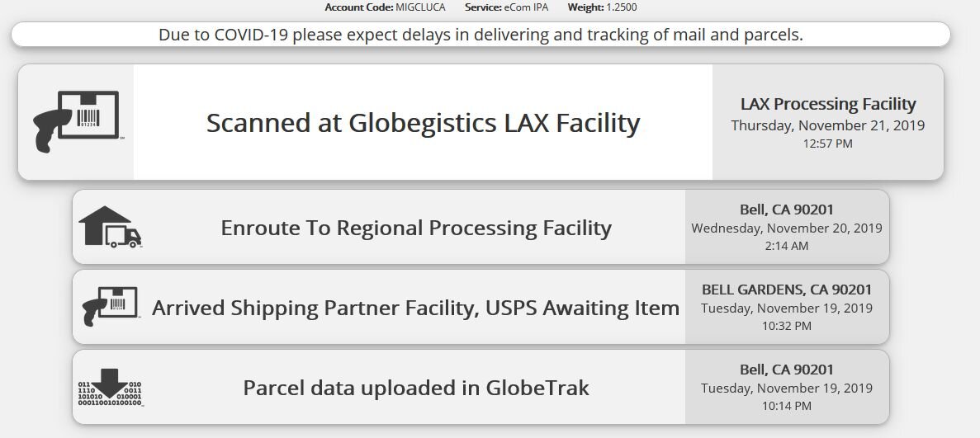Click the 10:32 PM timestamp
This screenshot has width=980, height=438.
(787, 326)
